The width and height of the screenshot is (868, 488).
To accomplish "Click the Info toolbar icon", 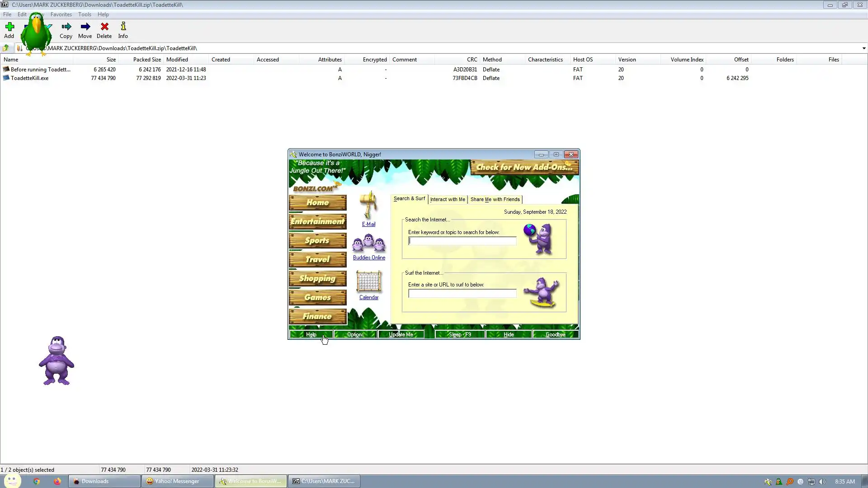I will pyautogui.click(x=123, y=30).
